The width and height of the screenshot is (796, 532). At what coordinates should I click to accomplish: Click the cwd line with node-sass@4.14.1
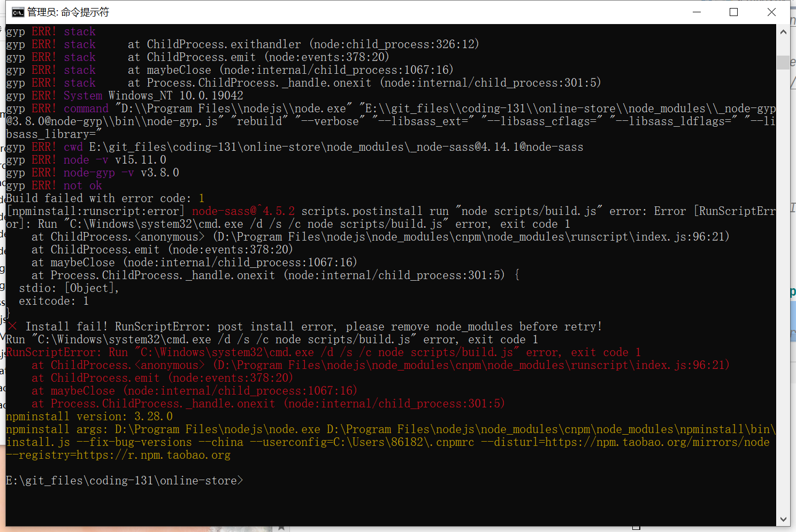[295, 147]
